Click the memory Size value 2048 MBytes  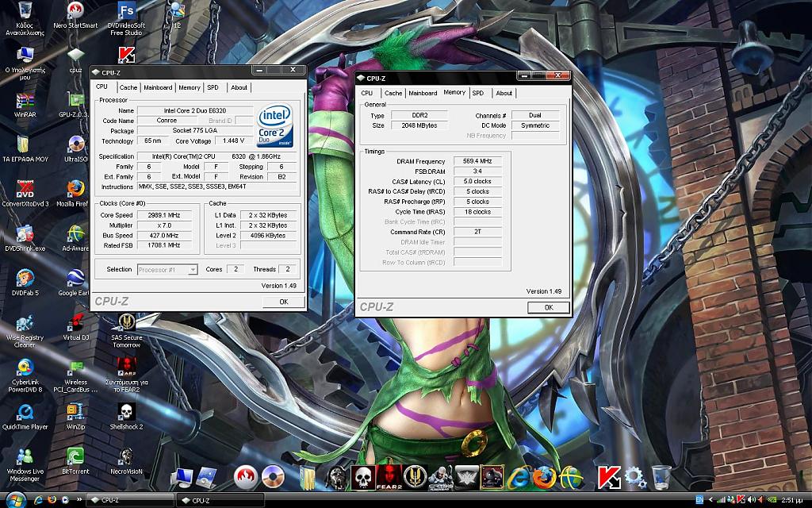point(419,125)
